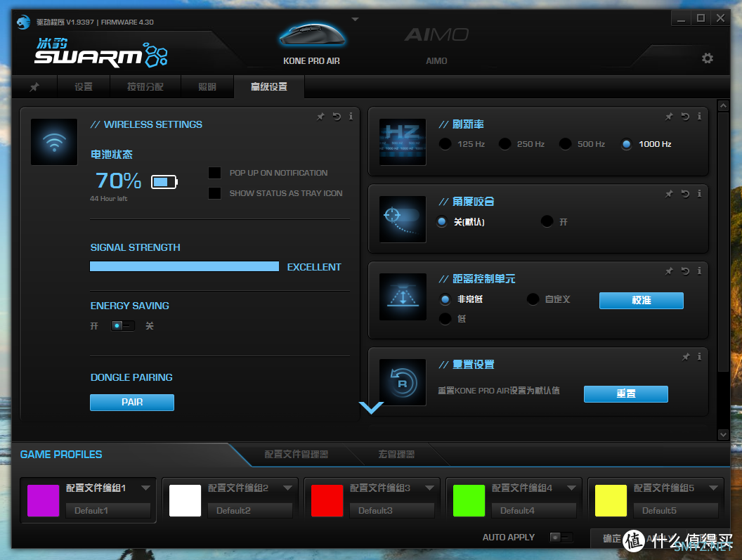742x560 pixels.
Task: Reset the 角度咬合 panel with undo icon
Action: 685,194
